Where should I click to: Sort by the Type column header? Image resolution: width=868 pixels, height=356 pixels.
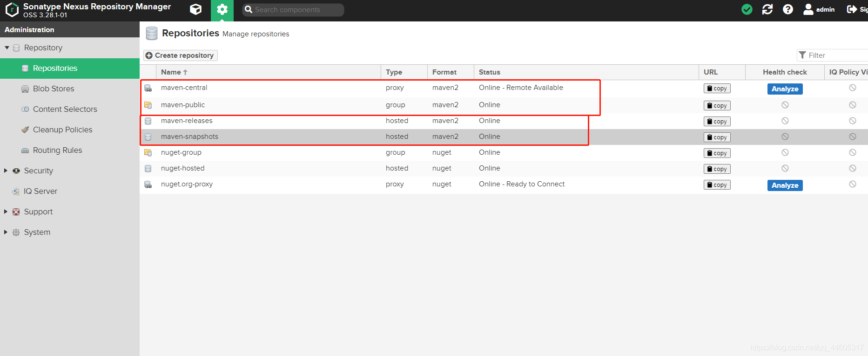[404, 72]
